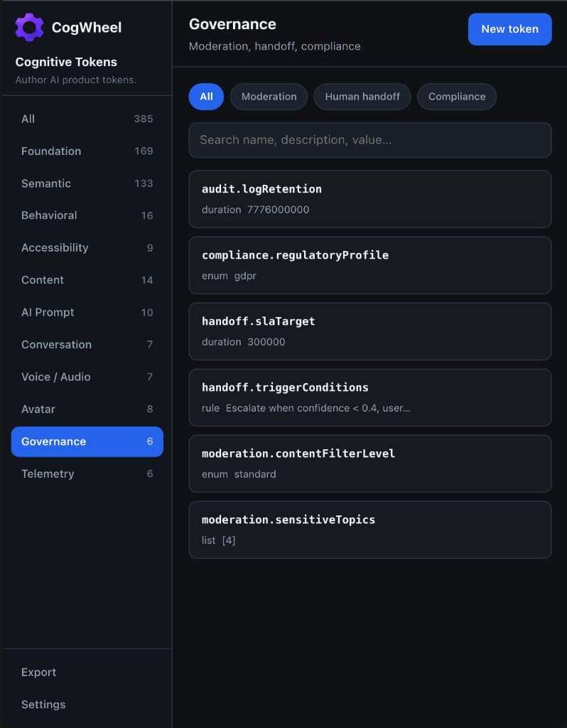Click the Cognitive Tokens heading
Viewport: 567px width, 728px height.
pos(66,62)
